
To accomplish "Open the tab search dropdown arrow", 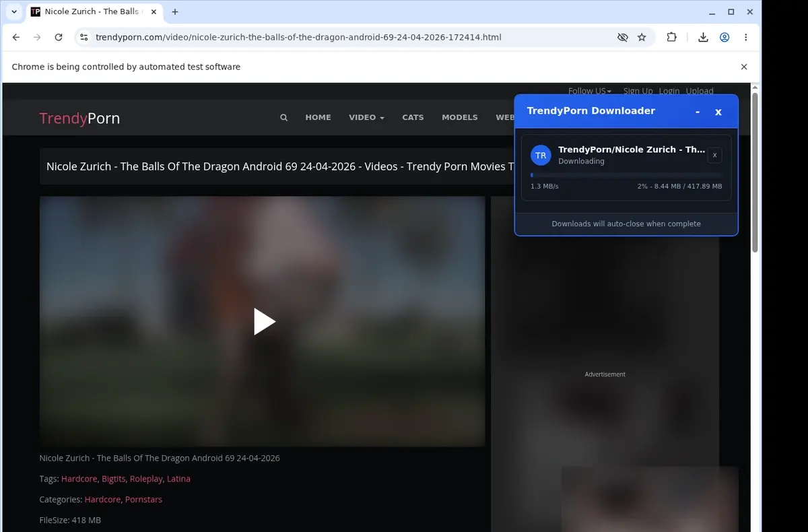I will [14, 11].
